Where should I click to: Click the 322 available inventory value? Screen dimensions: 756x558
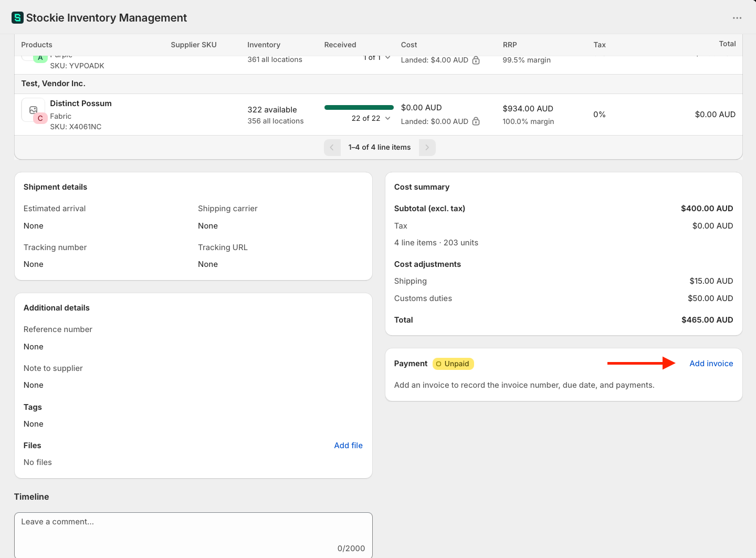tap(272, 110)
